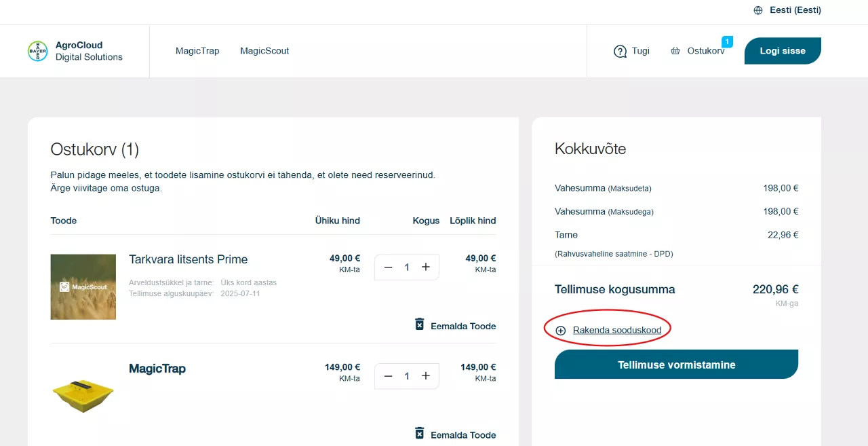Select the Tellimuse kogusumma label
Viewport: 868px width, 446px height.
615,289
